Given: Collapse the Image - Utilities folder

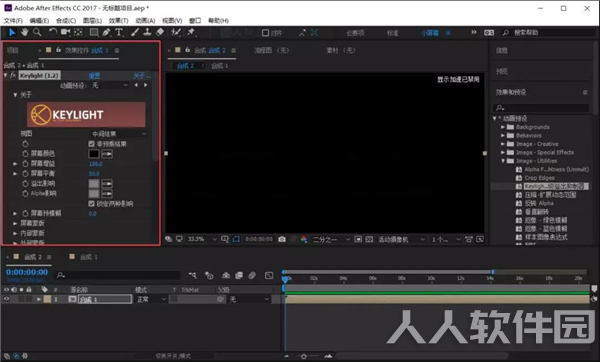Looking at the screenshot, I should tap(503, 161).
